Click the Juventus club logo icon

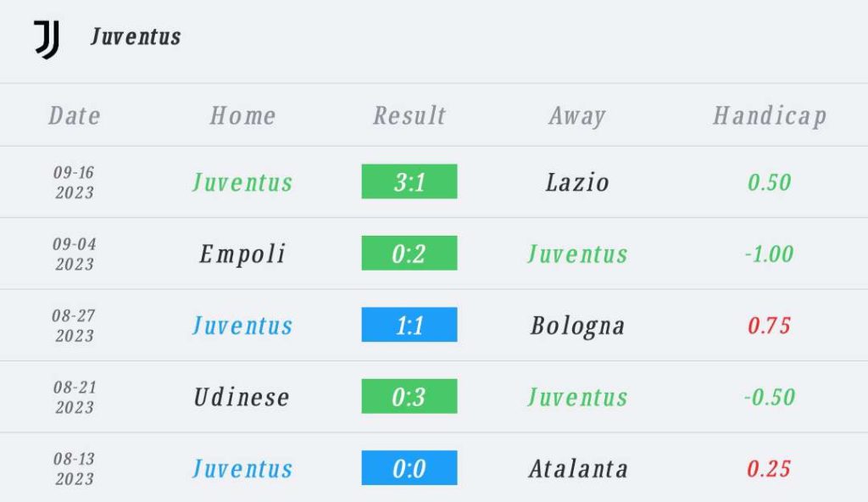47,39
